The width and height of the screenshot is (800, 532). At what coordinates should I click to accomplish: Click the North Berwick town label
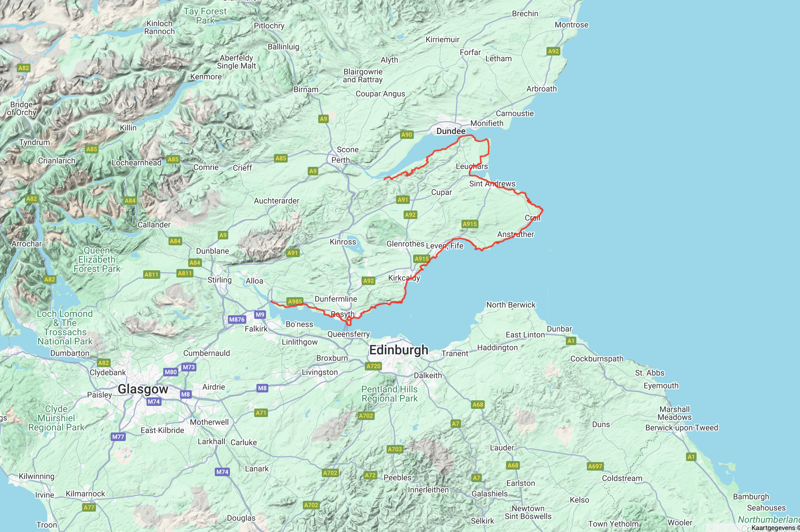click(511, 305)
